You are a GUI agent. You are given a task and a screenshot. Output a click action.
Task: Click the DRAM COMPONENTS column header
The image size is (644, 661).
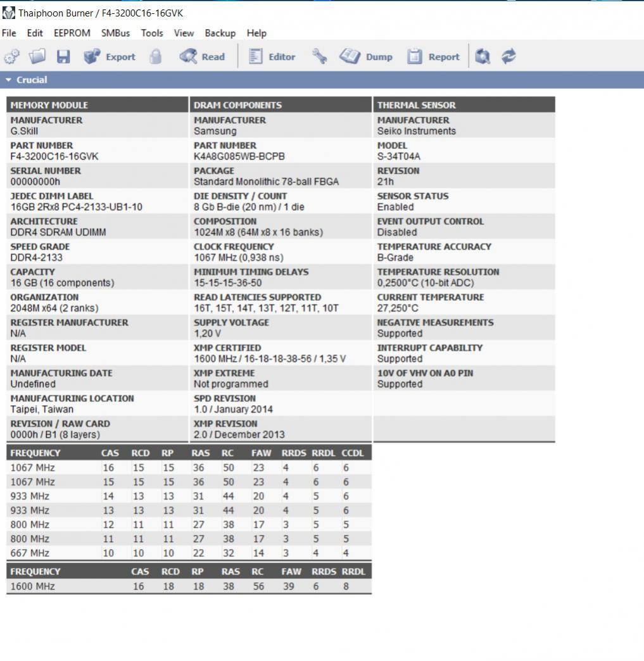click(281, 104)
